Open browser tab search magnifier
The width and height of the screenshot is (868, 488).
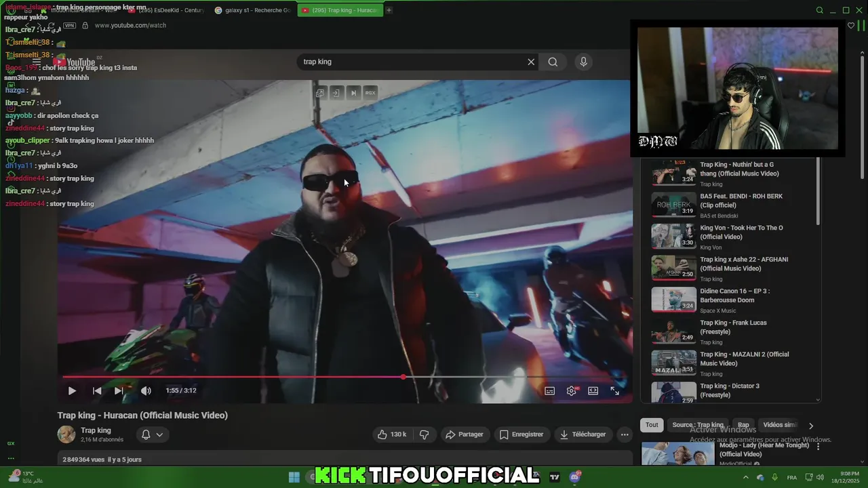point(820,10)
